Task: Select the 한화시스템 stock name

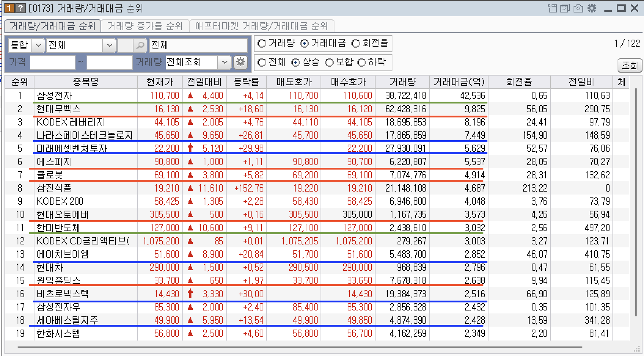Action: click(x=58, y=334)
